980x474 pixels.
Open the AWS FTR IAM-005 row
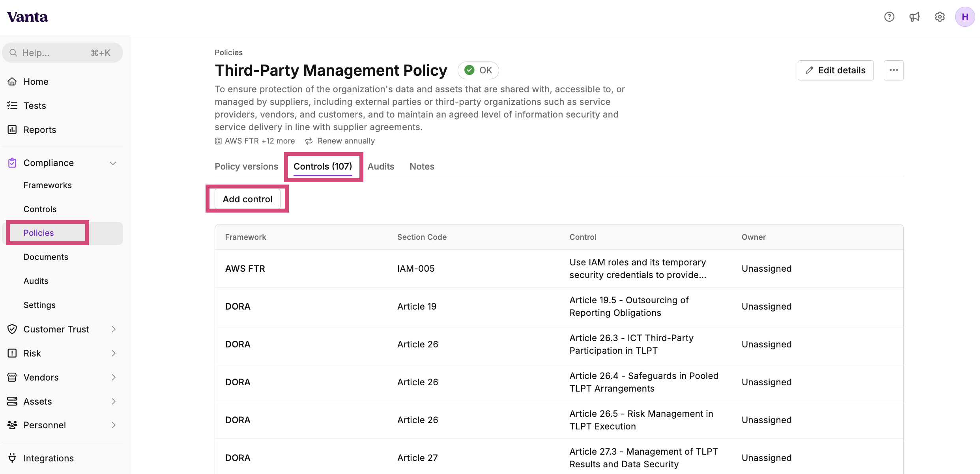559,269
